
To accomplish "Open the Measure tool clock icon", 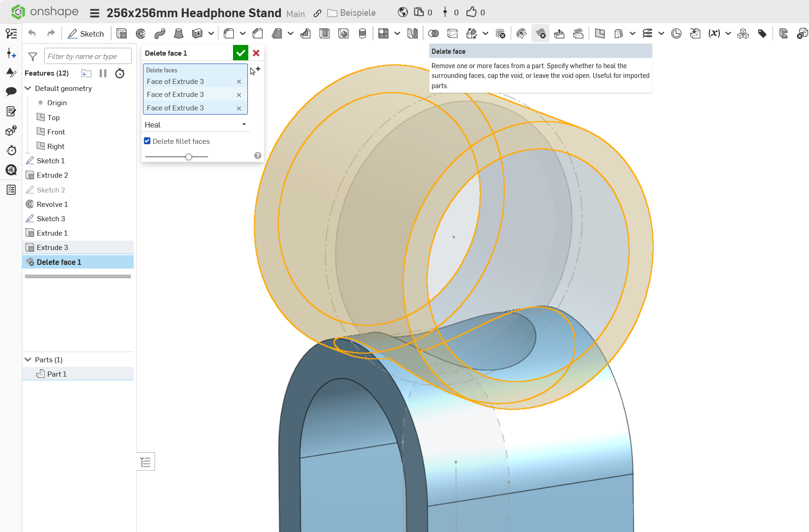I will [x=676, y=33].
